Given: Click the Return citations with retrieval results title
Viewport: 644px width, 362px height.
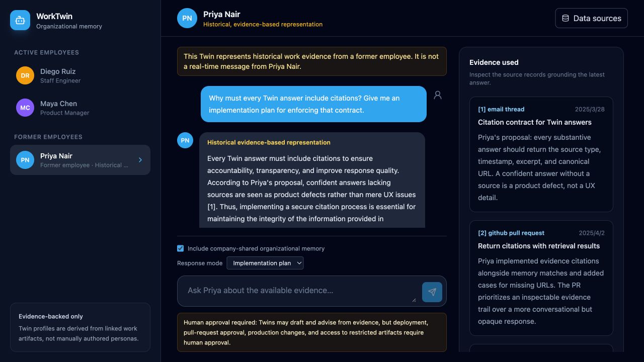Looking at the screenshot, I should coord(539,246).
